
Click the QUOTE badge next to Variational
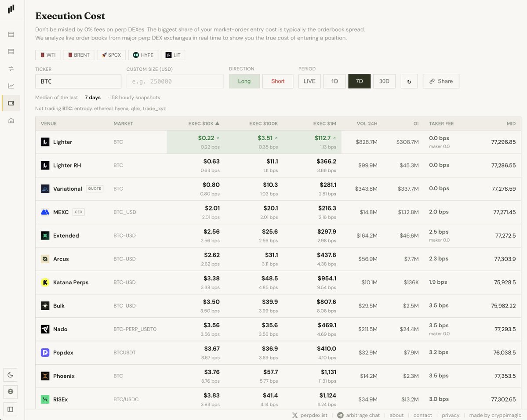(x=94, y=189)
